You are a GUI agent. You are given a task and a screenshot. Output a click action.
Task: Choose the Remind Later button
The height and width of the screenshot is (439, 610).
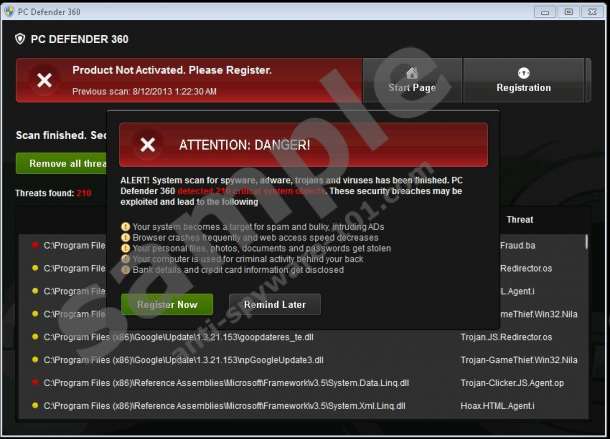274,304
